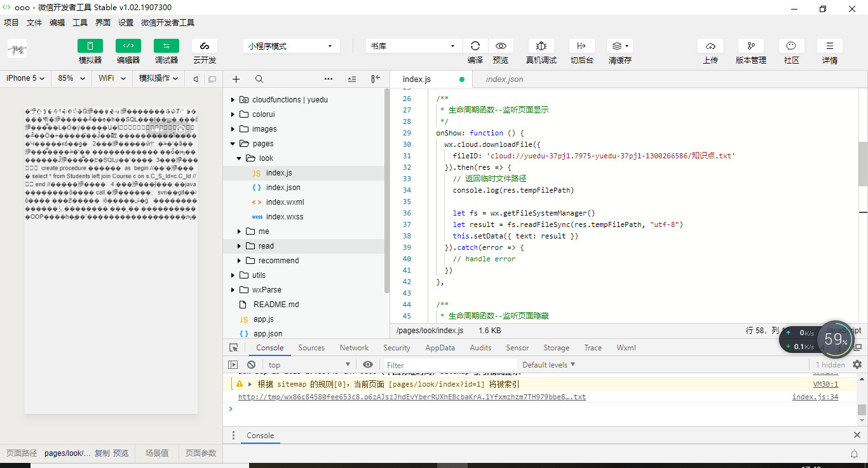Image resolution: width=868 pixels, height=468 pixels.
Task: Open cloud development (云开发) console
Action: [x=205, y=46]
